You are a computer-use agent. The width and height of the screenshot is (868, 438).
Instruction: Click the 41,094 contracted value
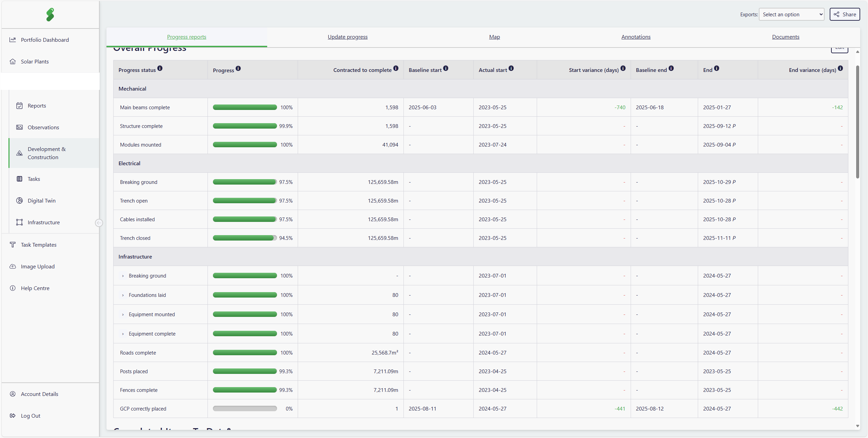tap(390, 145)
